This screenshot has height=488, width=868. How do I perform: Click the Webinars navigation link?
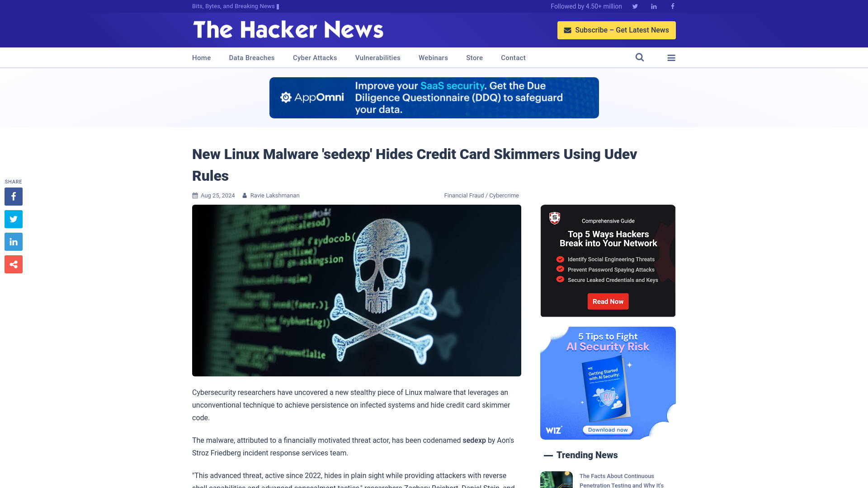pyautogui.click(x=434, y=57)
